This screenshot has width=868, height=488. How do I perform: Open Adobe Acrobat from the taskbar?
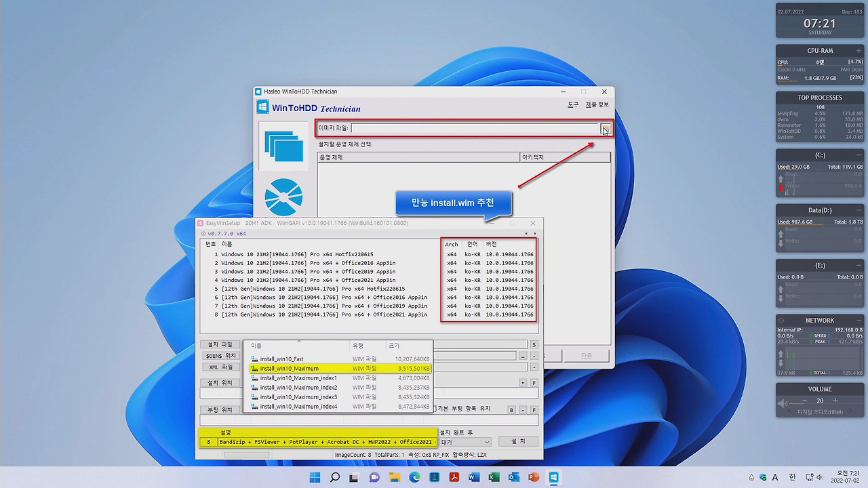pyautogui.click(x=454, y=477)
